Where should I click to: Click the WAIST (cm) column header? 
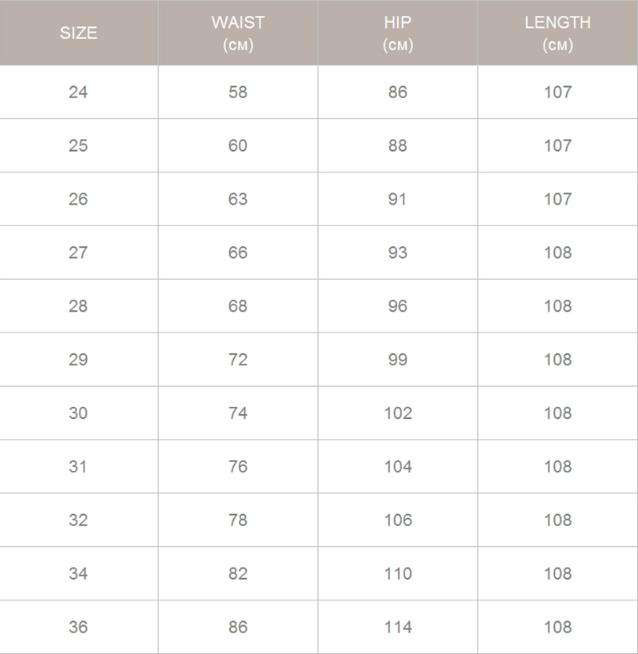(238, 33)
